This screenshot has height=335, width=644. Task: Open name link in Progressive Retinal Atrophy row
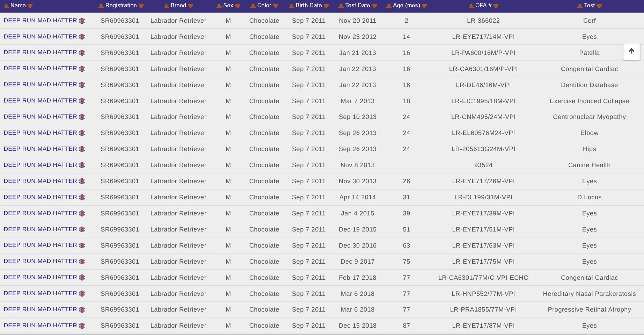(x=40, y=309)
